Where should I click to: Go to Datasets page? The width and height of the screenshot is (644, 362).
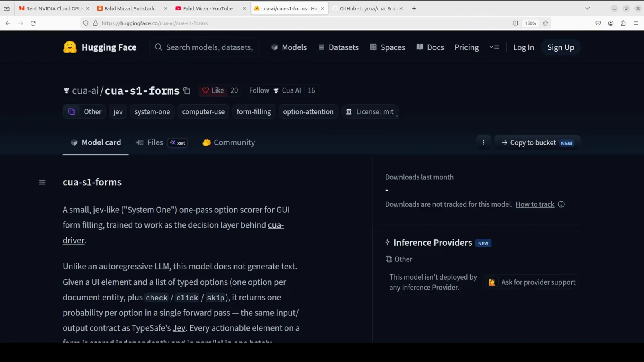coord(338,47)
